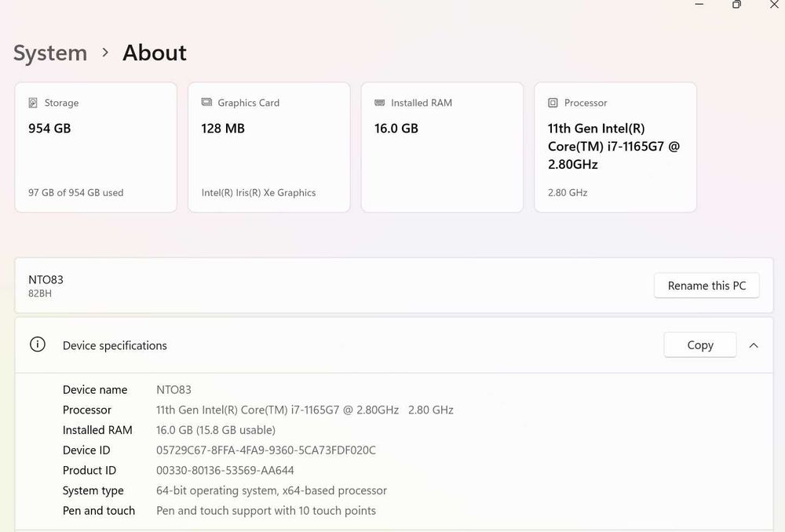
Task: Click the breadcrumb arrow before About
Action: click(x=105, y=53)
